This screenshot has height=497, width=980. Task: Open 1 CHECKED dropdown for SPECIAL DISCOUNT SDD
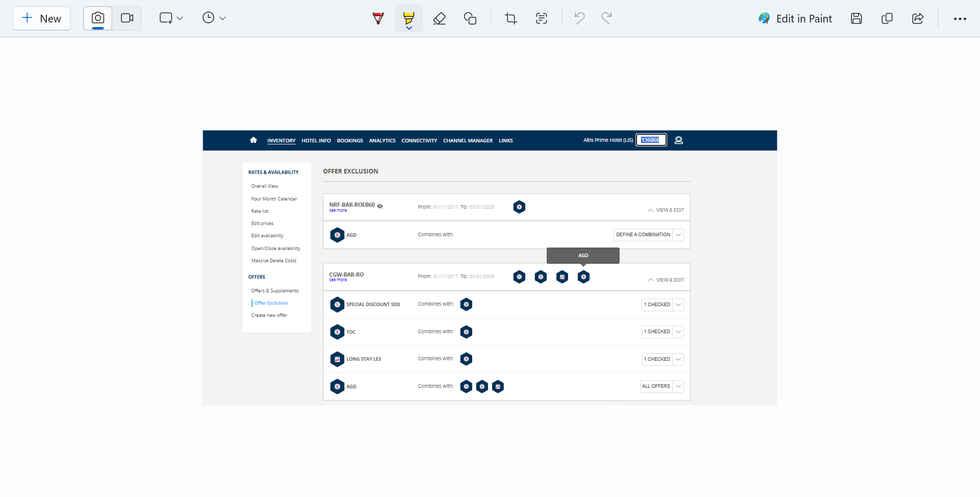pyautogui.click(x=663, y=305)
